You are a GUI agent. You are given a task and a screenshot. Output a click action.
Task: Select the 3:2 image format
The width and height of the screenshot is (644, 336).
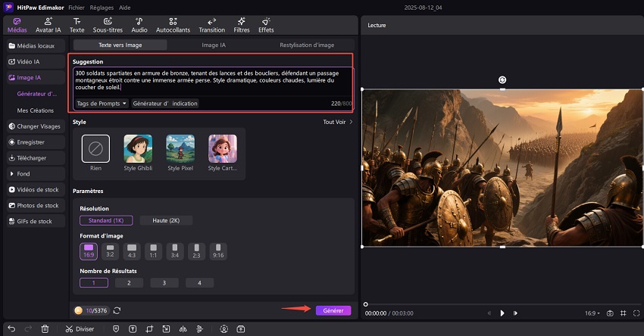pyautogui.click(x=110, y=251)
